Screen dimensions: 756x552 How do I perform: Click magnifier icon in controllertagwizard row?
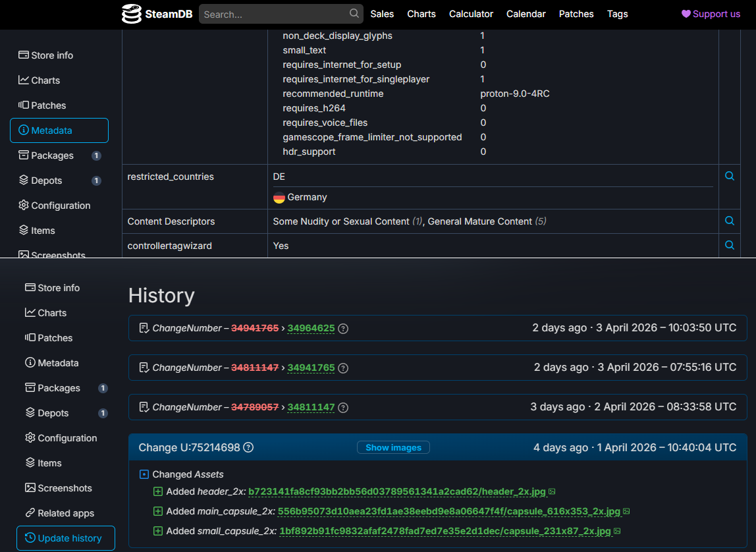click(729, 245)
